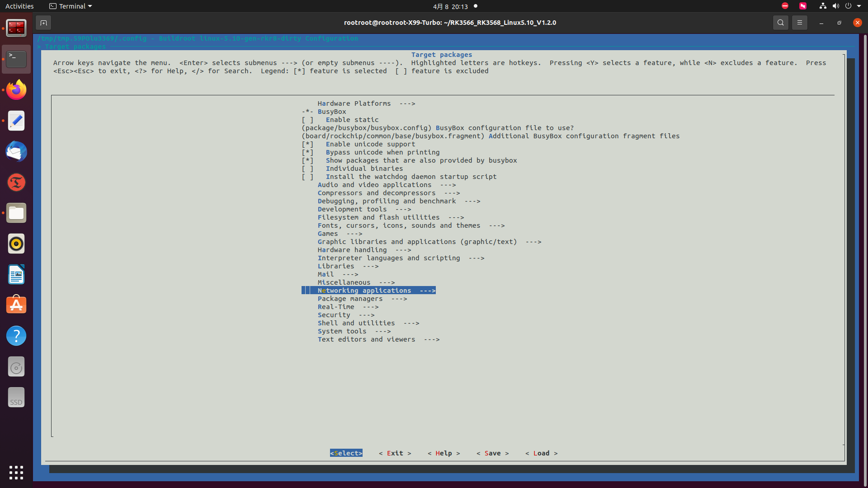Open the Files manager dock icon
868x488 pixels.
(x=16, y=213)
